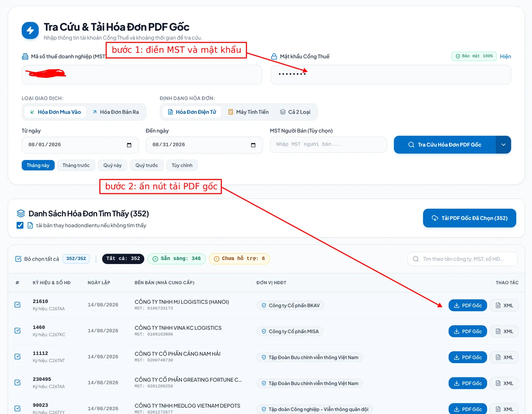532x414 pixels.
Task: Filter list by Chưa hỗ trợ: 6
Action: (x=239, y=259)
